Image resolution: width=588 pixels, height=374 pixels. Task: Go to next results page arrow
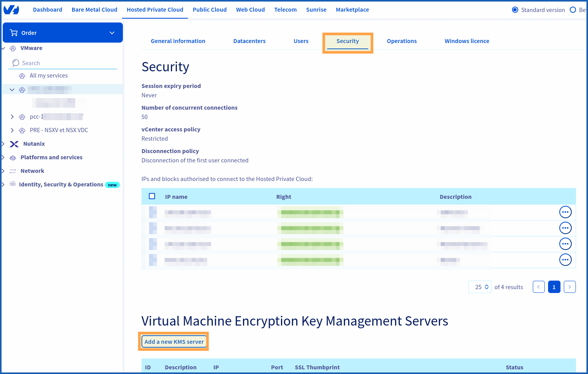(x=569, y=287)
